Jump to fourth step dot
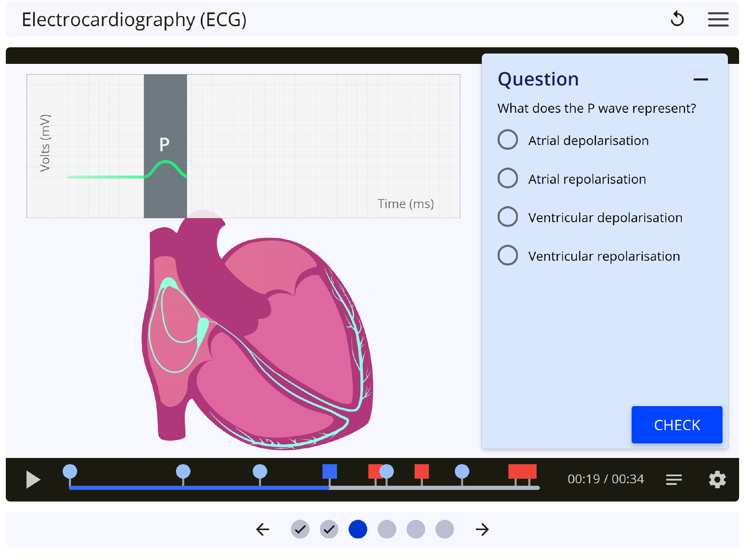Screen dimensions: 747x560 [x=387, y=529]
